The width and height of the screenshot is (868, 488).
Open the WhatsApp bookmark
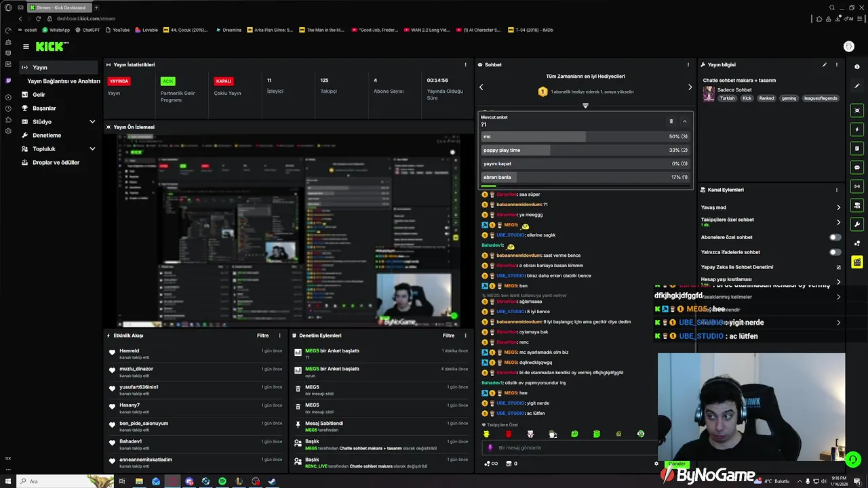56,30
